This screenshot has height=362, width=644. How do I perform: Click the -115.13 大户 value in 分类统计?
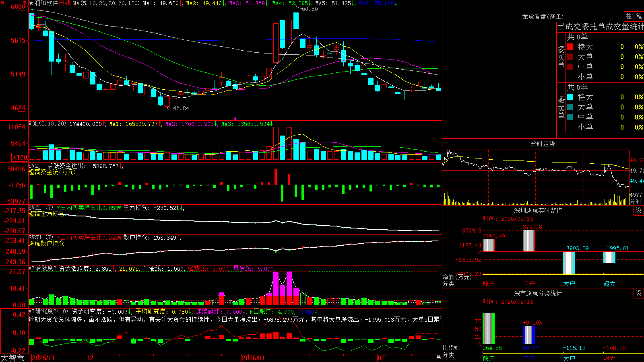pos(574,348)
